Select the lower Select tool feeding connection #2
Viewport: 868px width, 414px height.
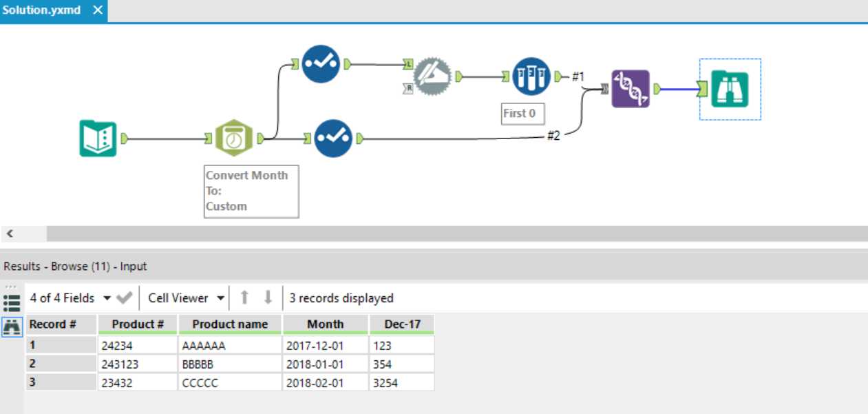[x=334, y=138]
